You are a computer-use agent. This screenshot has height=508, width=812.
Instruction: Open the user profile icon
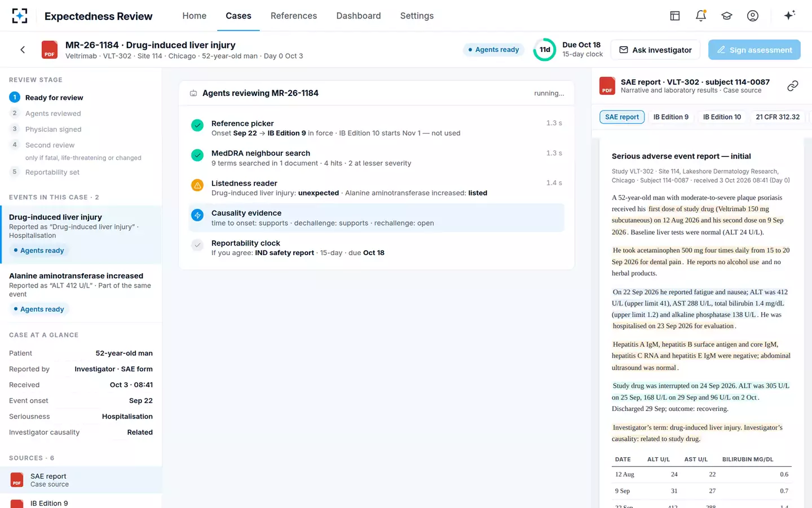[753, 16]
